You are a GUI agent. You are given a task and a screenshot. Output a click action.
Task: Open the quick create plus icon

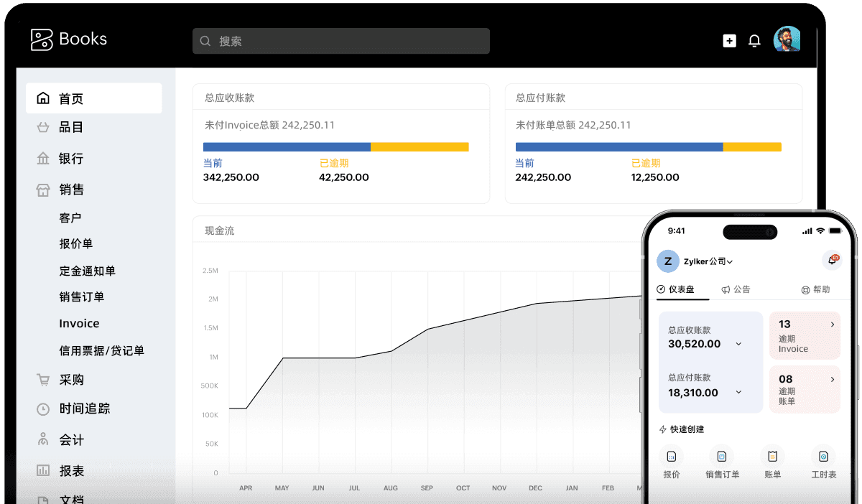point(729,41)
